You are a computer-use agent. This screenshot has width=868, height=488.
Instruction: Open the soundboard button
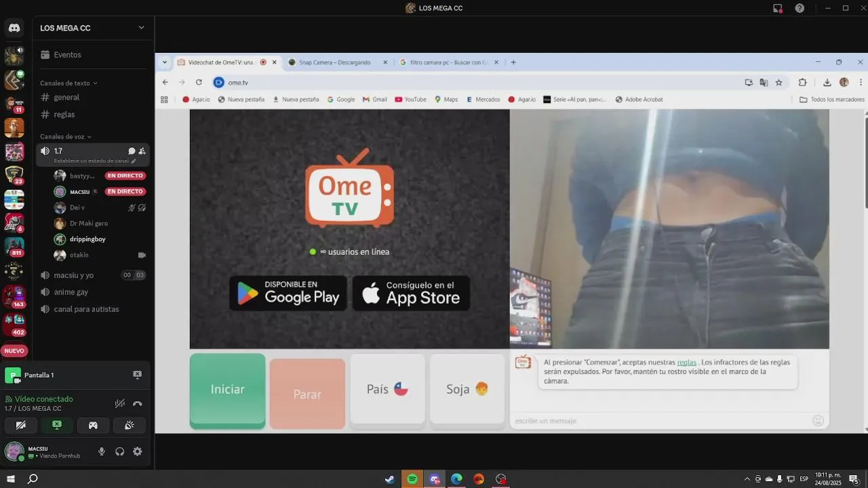pyautogui.click(x=129, y=425)
